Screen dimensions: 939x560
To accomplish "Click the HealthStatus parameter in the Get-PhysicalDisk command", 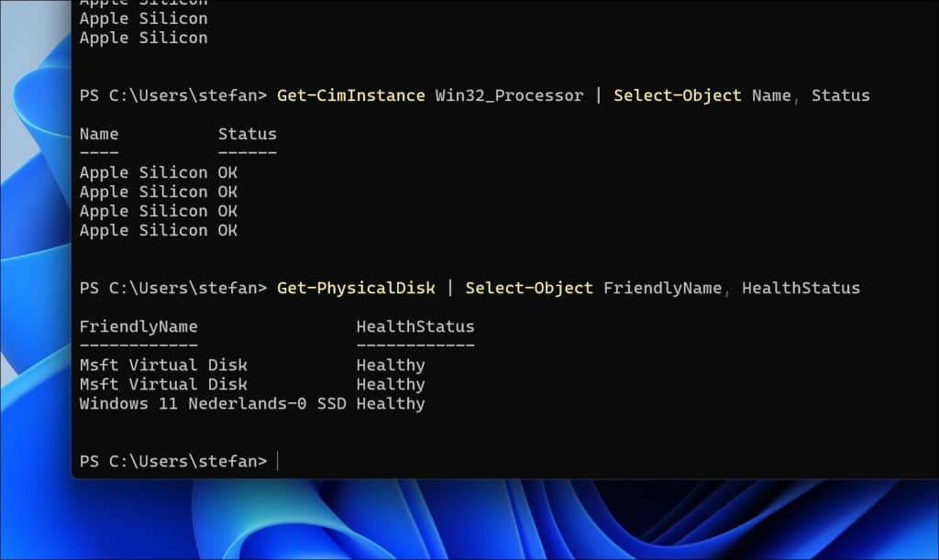I will coord(801,288).
